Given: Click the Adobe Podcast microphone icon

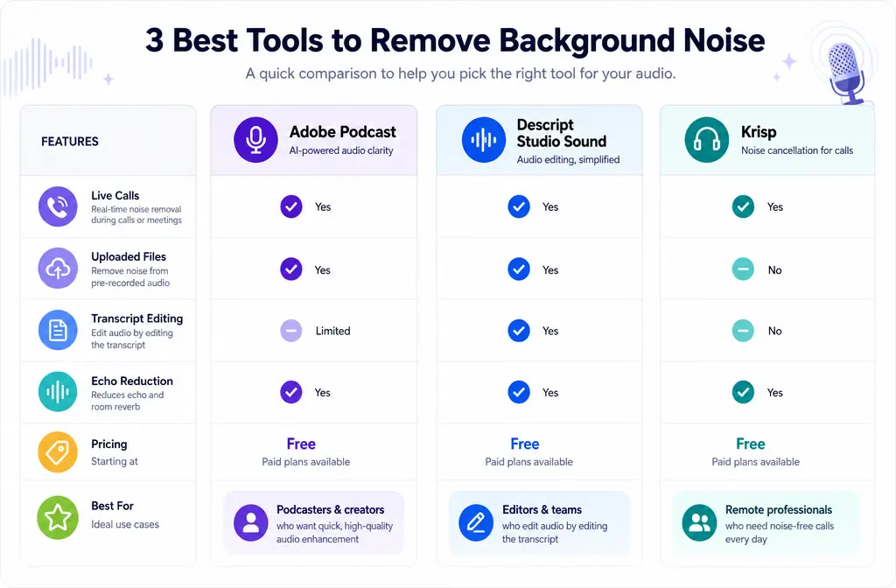Looking at the screenshot, I should pyautogui.click(x=255, y=140).
